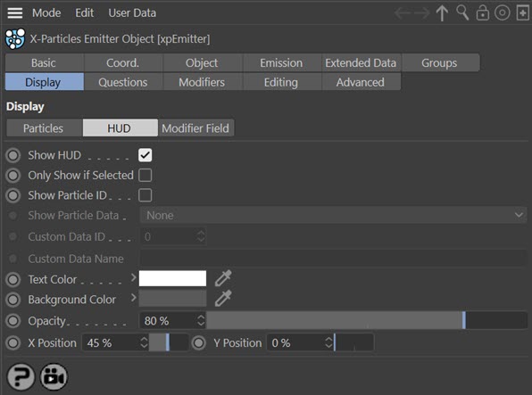Toggle Only Show if Selected animation dot

(x=13, y=176)
